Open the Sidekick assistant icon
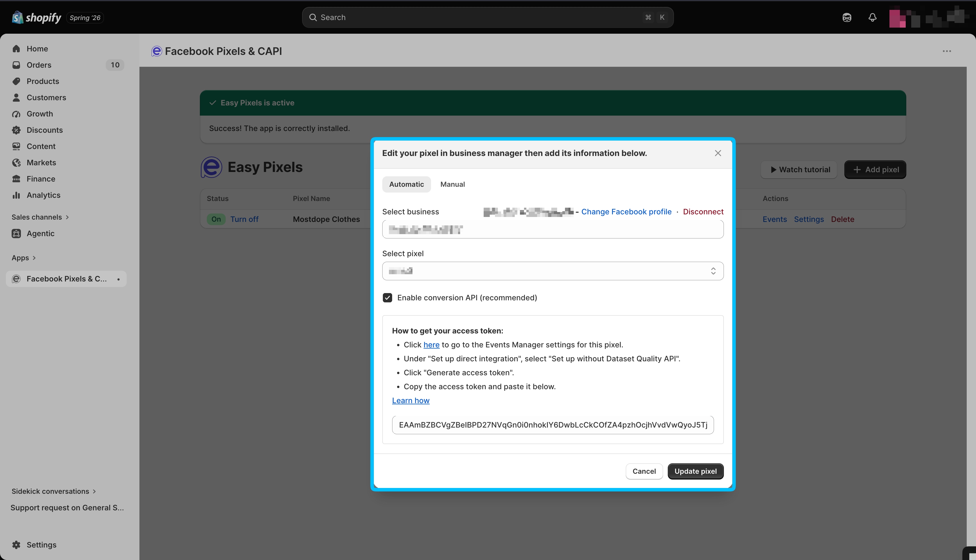Viewport: 976px width, 560px height. 847,17
